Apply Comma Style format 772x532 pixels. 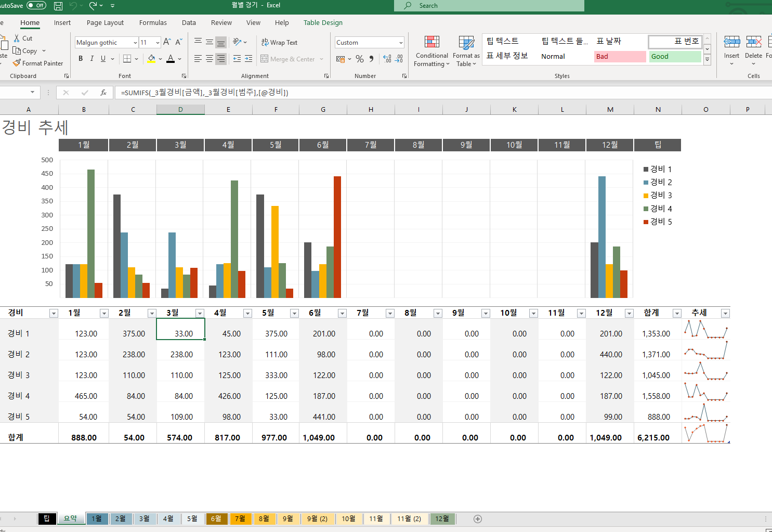(371, 59)
